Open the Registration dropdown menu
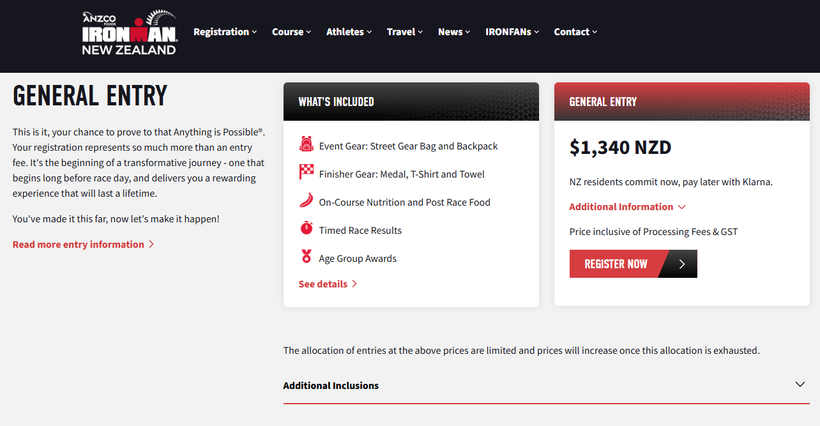Viewport: 820px width, 426px height. pyautogui.click(x=224, y=32)
